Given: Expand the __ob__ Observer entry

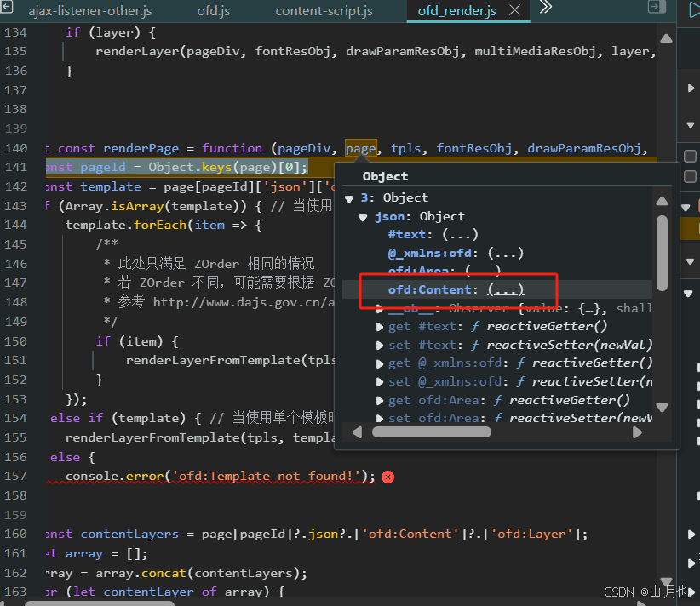Looking at the screenshot, I should (380, 308).
